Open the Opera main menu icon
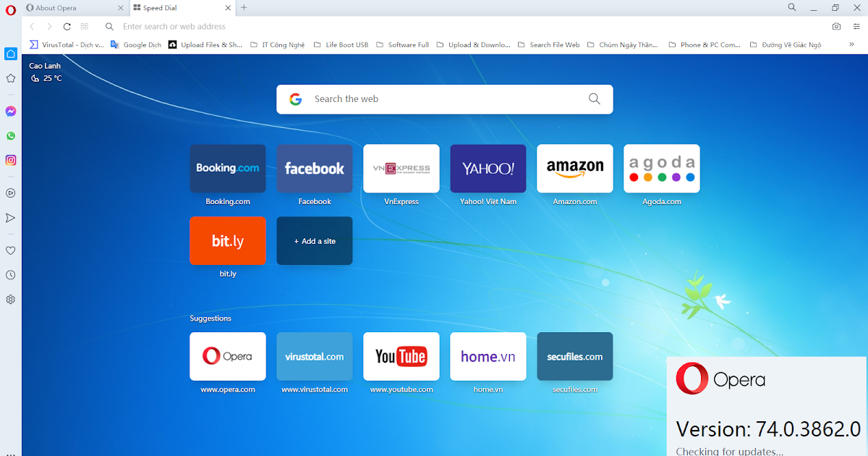Viewport: 868px width, 456px height. [x=10, y=10]
